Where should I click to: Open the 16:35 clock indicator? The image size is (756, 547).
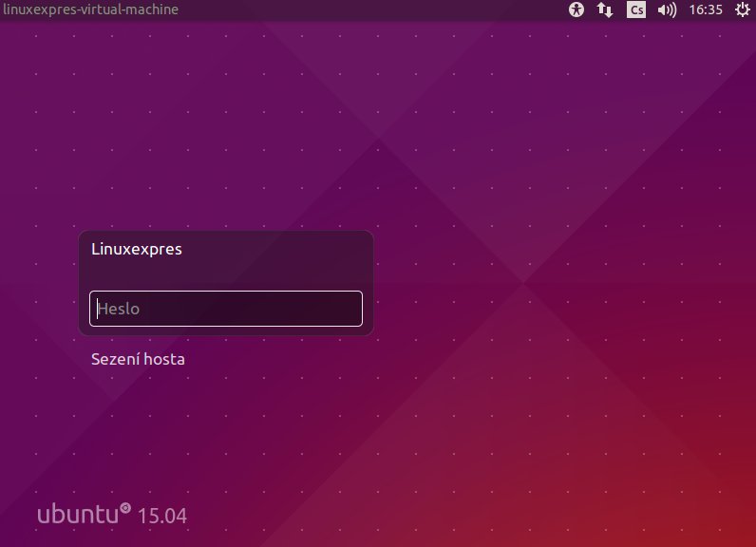pos(706,9)
